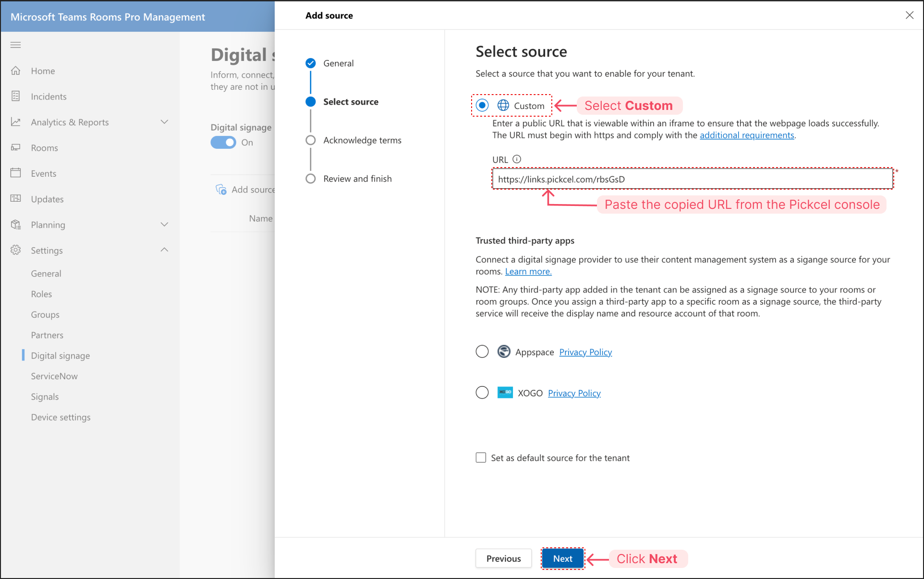The image size is (924, 579).
Task: Collapse the Settings section chevron
Action: click(x=164, y=250)
